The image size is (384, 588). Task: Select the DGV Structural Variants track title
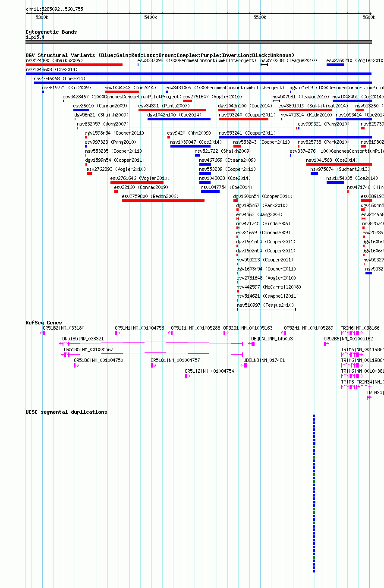pos(160,55)
